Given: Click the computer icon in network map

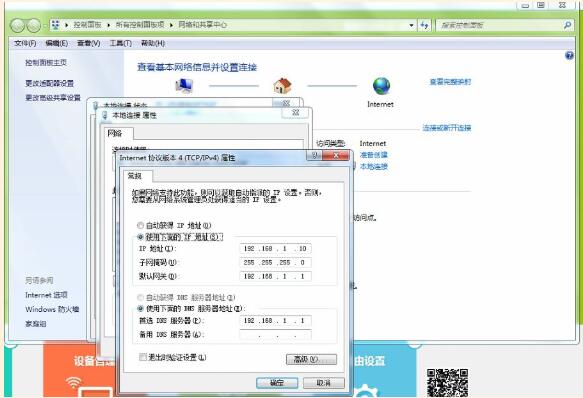Looking at the screenshot, I should click(184, 86).
